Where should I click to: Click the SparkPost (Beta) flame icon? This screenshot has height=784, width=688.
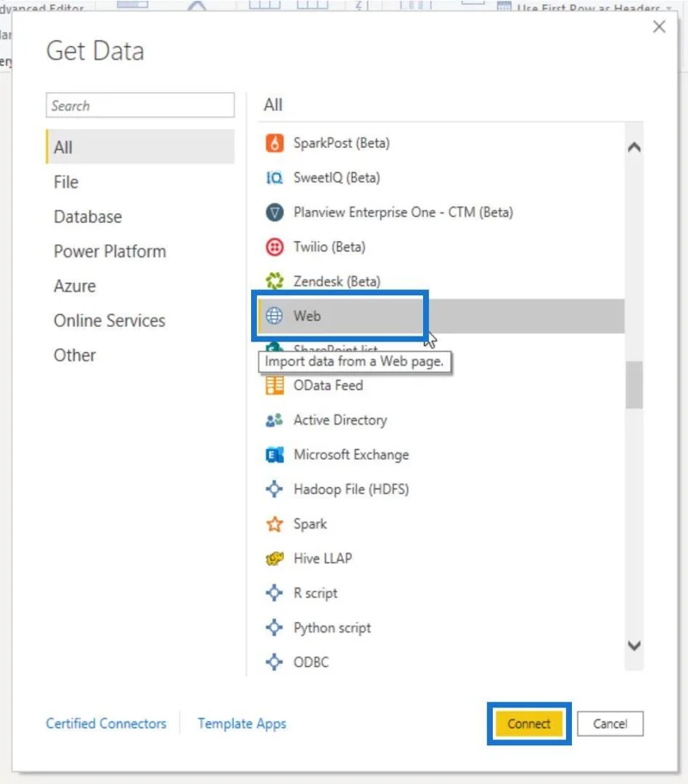click(274, 143)
